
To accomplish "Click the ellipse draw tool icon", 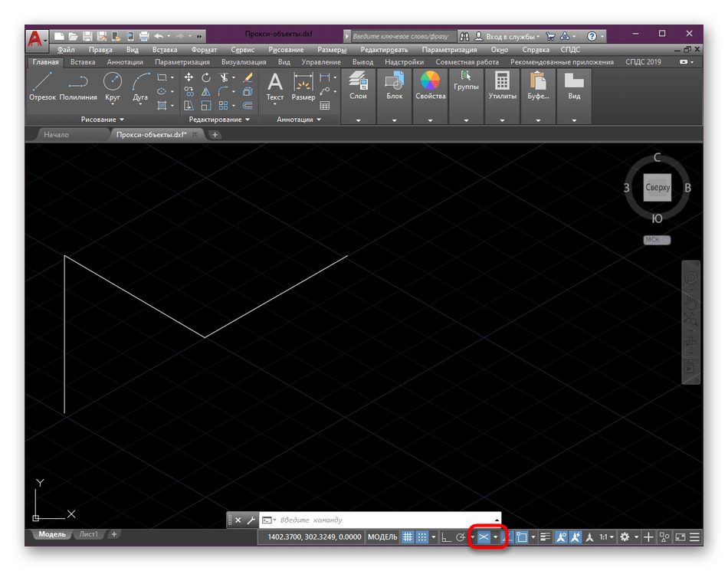I will click(162, 91).
